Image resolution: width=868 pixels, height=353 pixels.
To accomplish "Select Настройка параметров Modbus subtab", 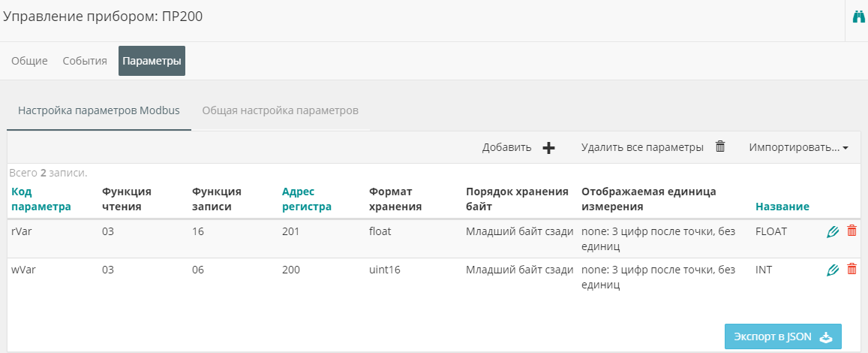I will pos(99,110).
